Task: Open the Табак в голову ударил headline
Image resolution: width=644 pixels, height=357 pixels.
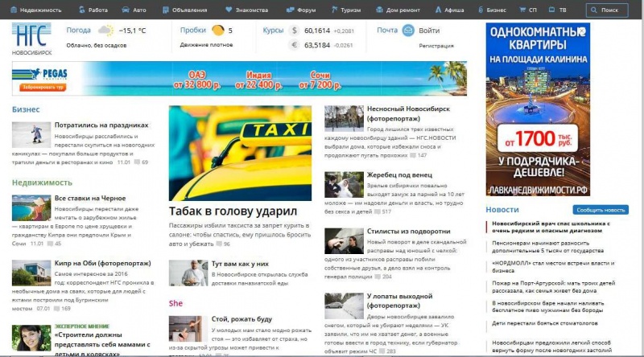Action: [233, 211]
